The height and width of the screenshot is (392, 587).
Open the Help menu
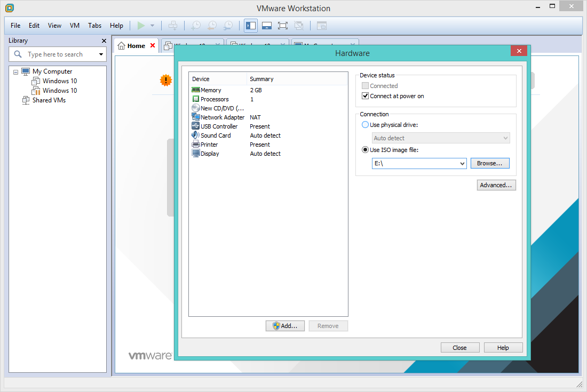(116, 26)
